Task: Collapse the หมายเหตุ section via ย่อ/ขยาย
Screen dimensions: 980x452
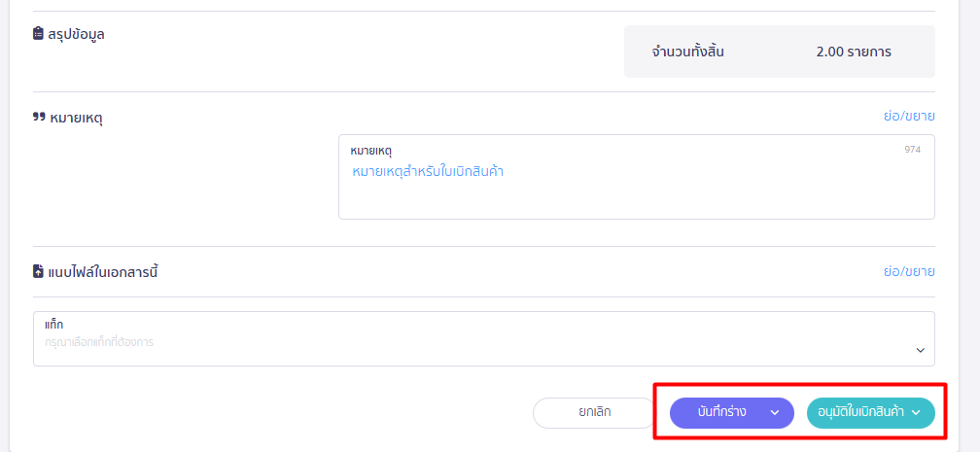Action: click(x=909, y=116)
